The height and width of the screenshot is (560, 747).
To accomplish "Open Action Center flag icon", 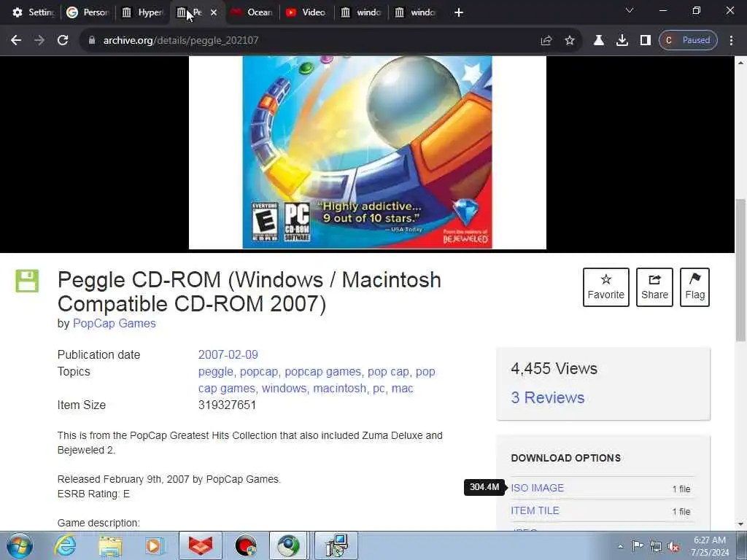I will point(638,546).
